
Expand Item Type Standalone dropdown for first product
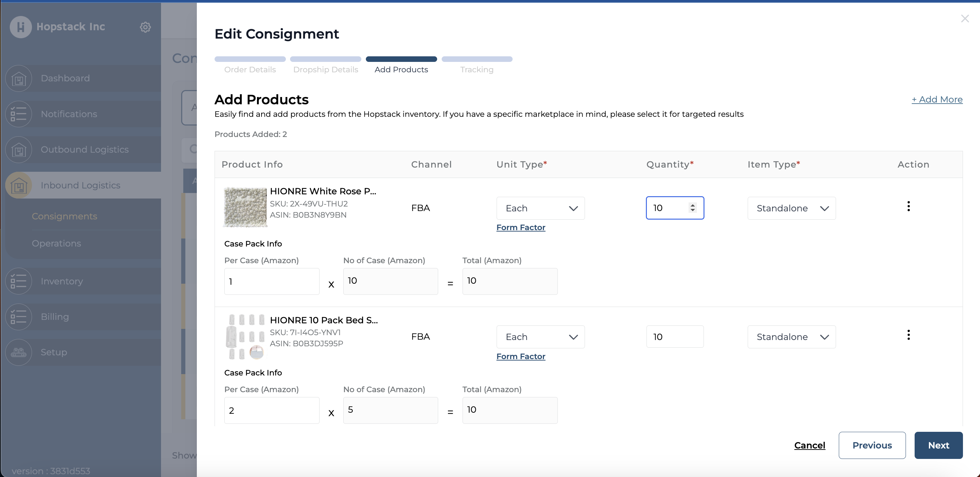[791, 209]
